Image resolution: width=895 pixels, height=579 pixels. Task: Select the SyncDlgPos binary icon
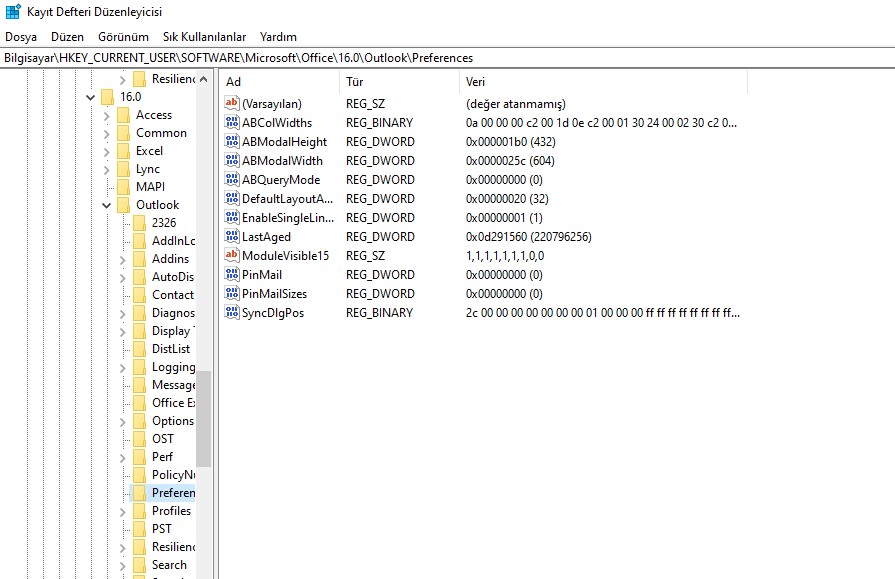coord(232,313)
